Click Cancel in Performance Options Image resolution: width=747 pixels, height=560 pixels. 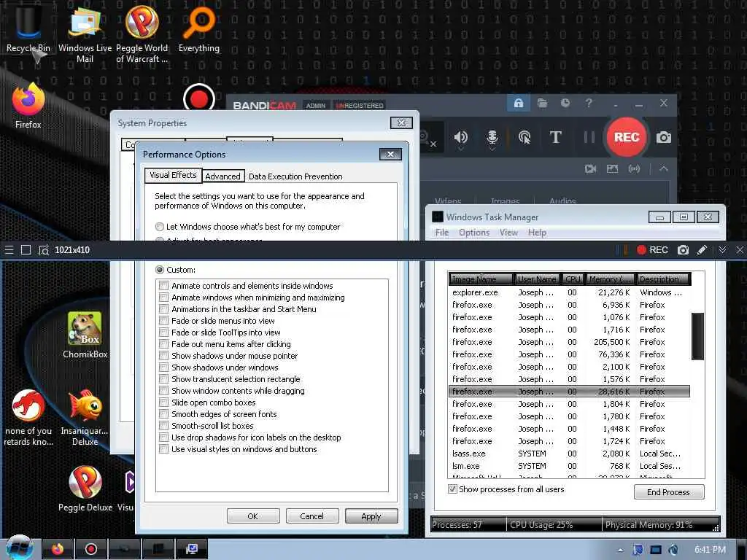(x=312, y=516)
